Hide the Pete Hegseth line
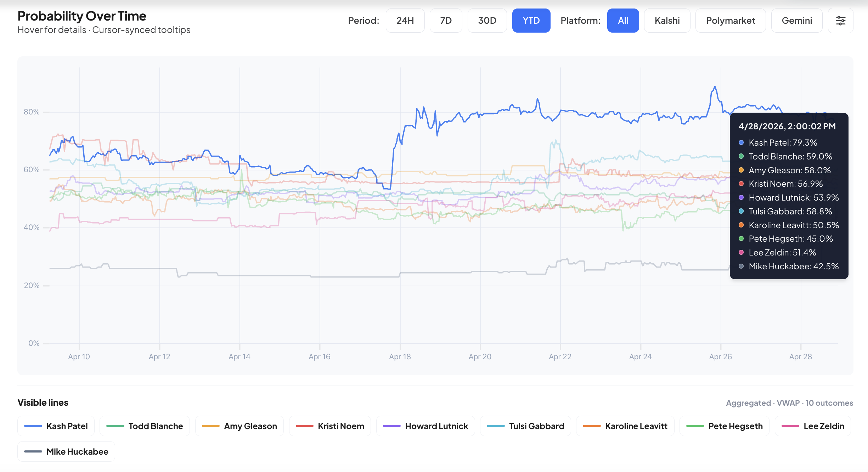 (x=724, y=426)
